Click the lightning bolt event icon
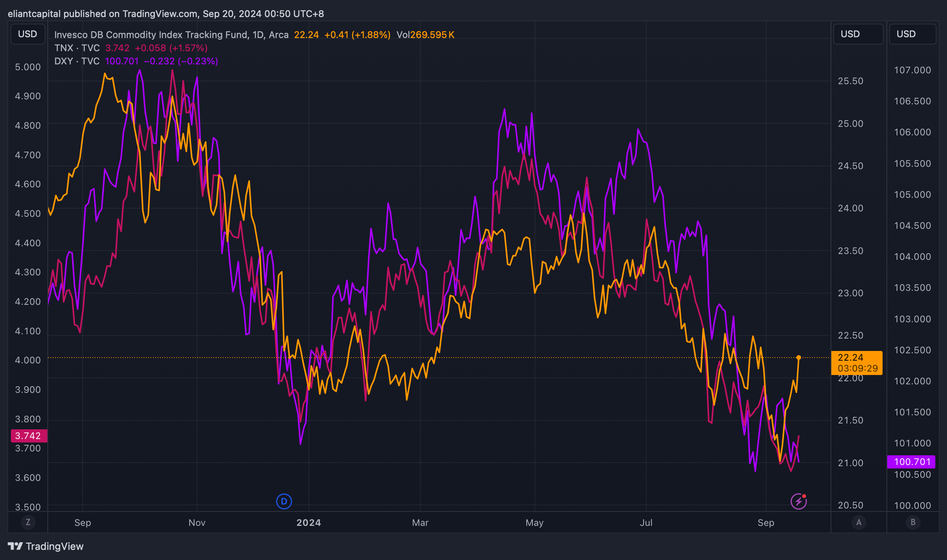The image size is (947, 560). (x=798, y=501)
